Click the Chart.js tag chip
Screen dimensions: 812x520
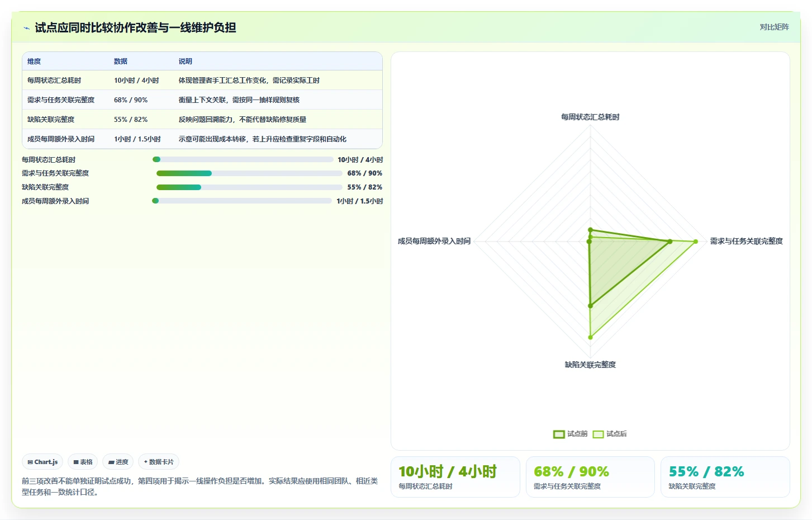pos(42,462)
